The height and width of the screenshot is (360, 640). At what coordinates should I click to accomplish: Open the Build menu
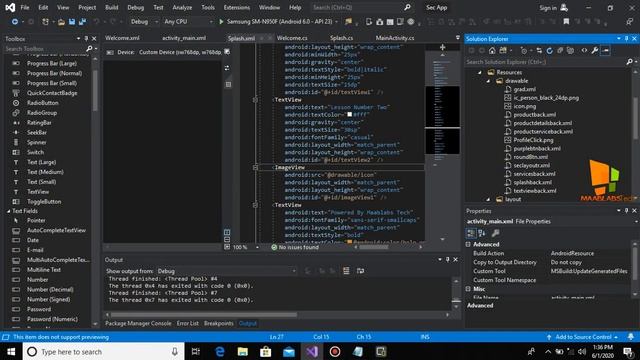tap(111, 7)
